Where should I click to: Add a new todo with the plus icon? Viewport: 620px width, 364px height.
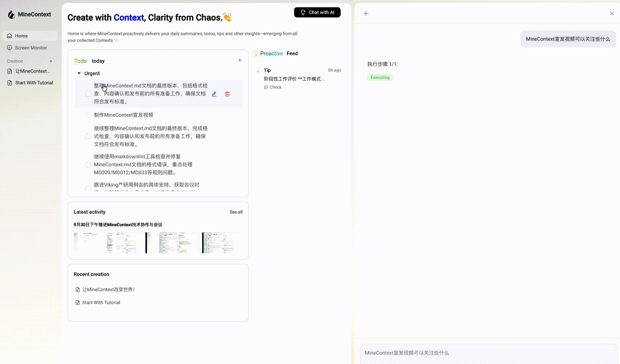pyautogui.click(x=240, y=60)
